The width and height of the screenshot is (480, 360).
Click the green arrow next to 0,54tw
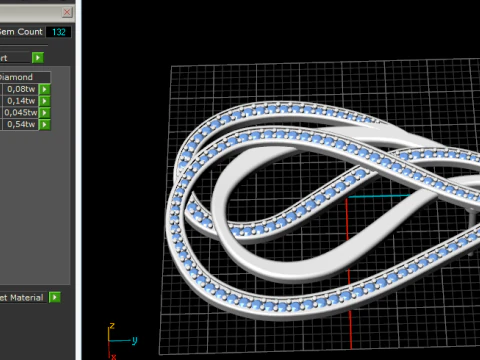click(45, 124)
